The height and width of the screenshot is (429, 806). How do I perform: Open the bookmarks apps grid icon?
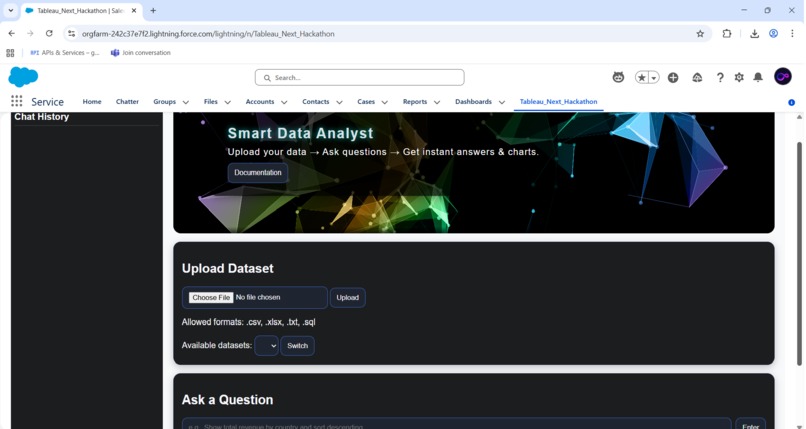click(x=10, y=53)
